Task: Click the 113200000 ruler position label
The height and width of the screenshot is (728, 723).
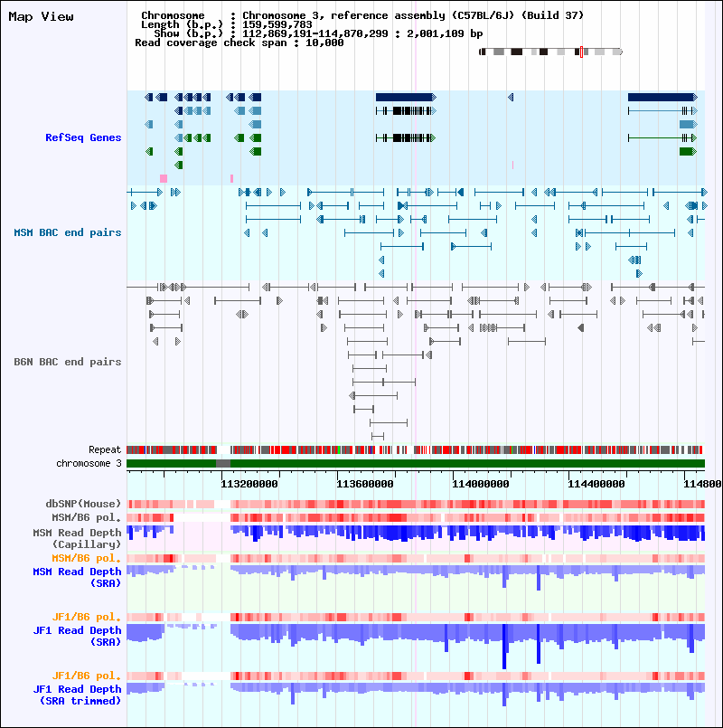Action: coord(249,484)
